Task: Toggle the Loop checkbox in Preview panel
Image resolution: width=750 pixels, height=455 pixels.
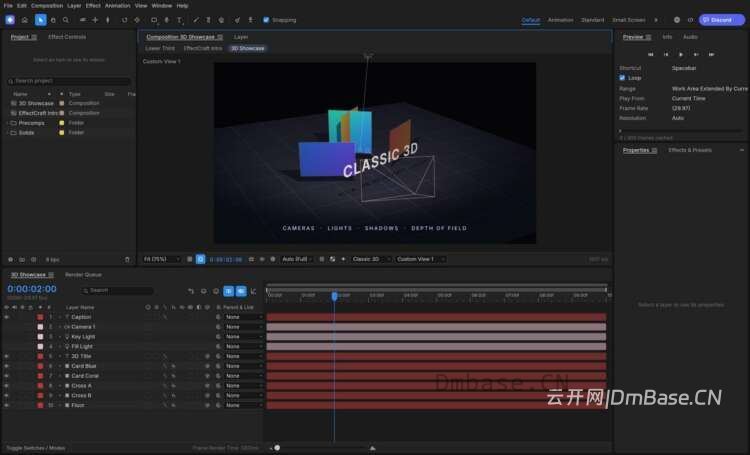Action: point(622,78)
